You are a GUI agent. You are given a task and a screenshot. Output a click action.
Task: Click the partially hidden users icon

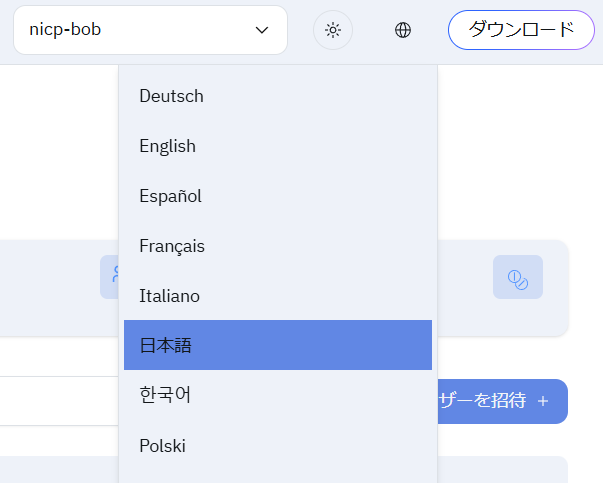click(110, 276)
